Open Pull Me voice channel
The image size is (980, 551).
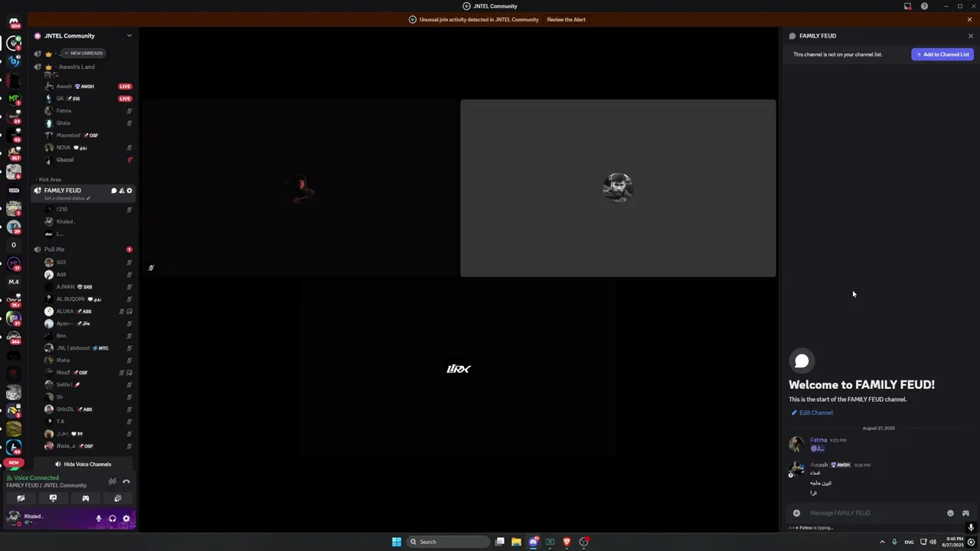54,249
